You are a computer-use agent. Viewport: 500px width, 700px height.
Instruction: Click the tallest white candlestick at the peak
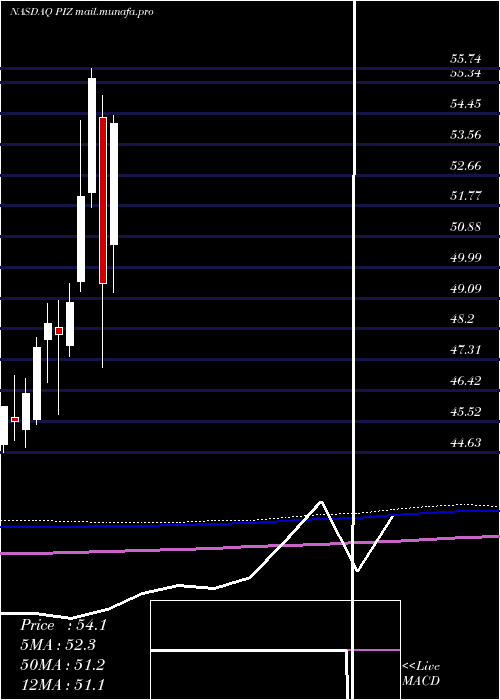coord(92,136)
